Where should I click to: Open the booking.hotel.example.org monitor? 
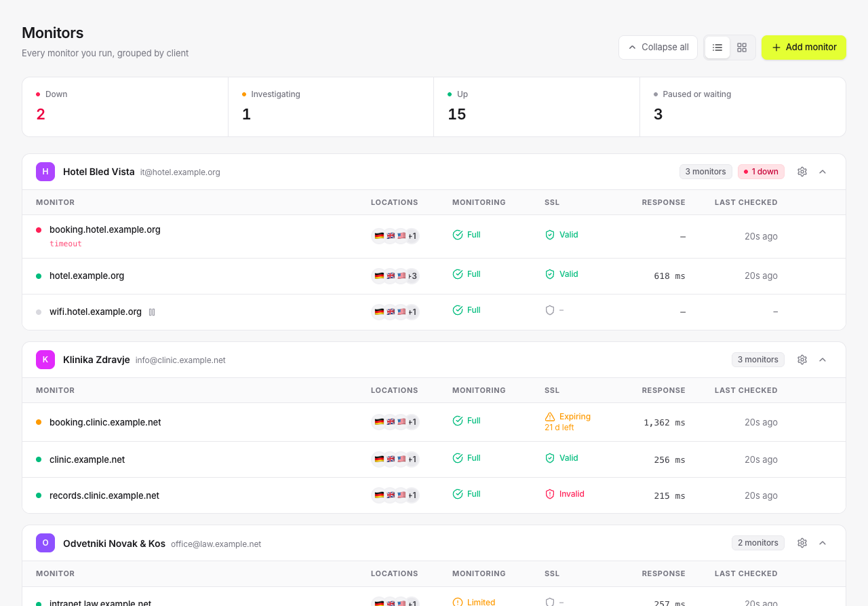coord(105,229)
